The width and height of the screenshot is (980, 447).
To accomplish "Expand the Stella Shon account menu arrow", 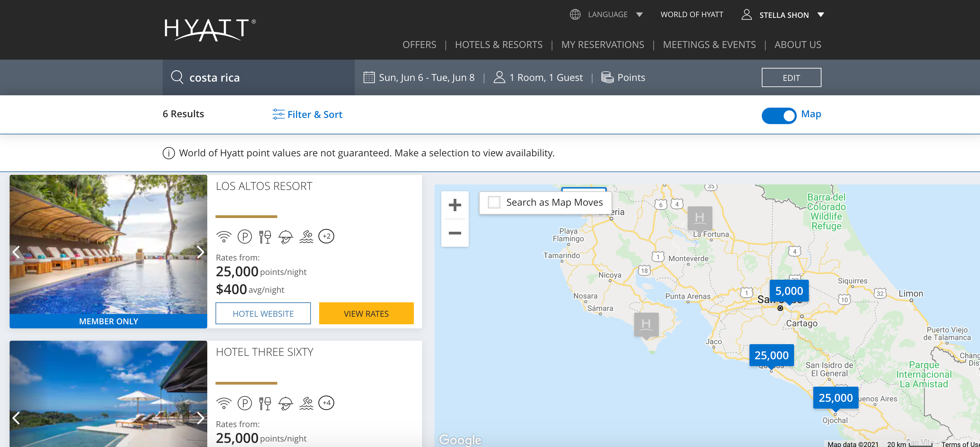I will 820,15.
